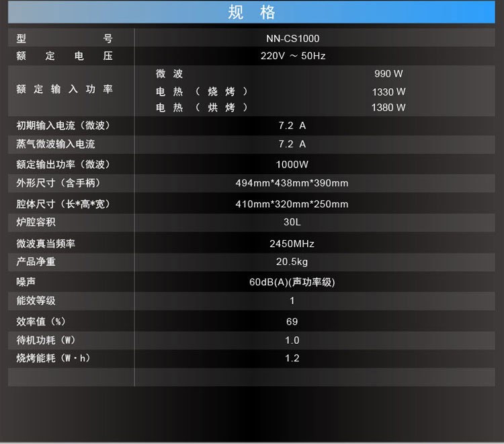Select 外形尺寸（含手柄）label

tap(58, 183)
